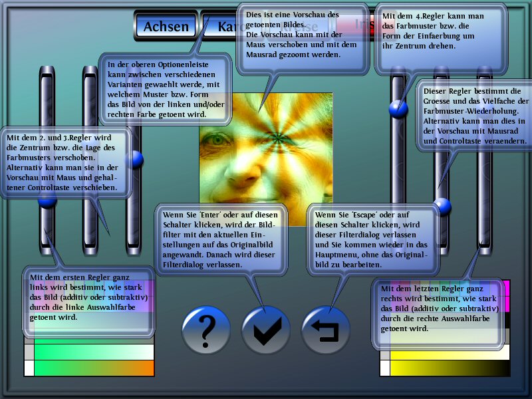The image size is (532, 399).
Task: Click the help text "Mit dem 2. und 3.Regler wird"
Action: coord(59,138)
